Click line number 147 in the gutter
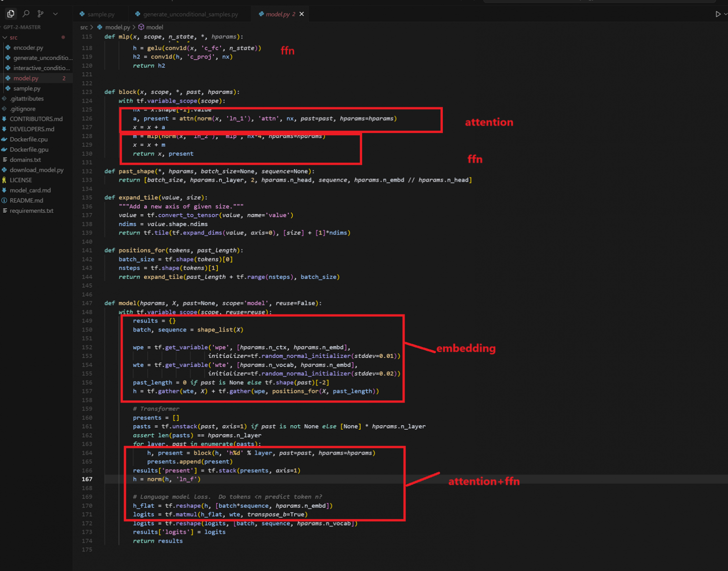The image size is (728, 571). (87, 303)
